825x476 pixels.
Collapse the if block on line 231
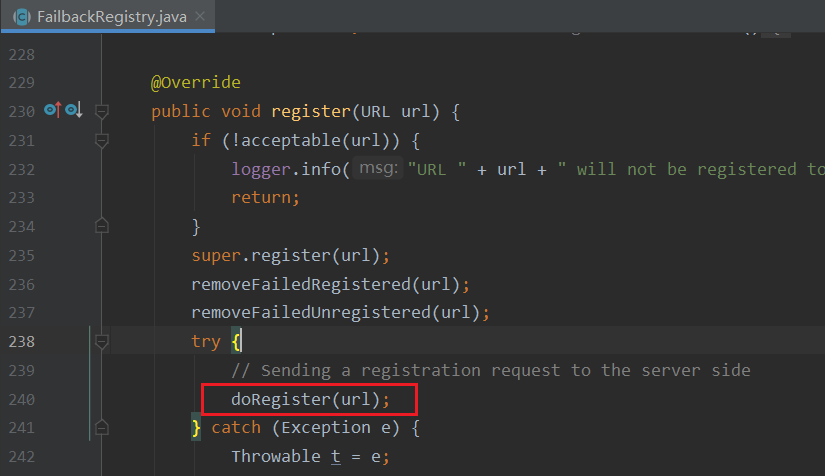click(x=101, y=141)
